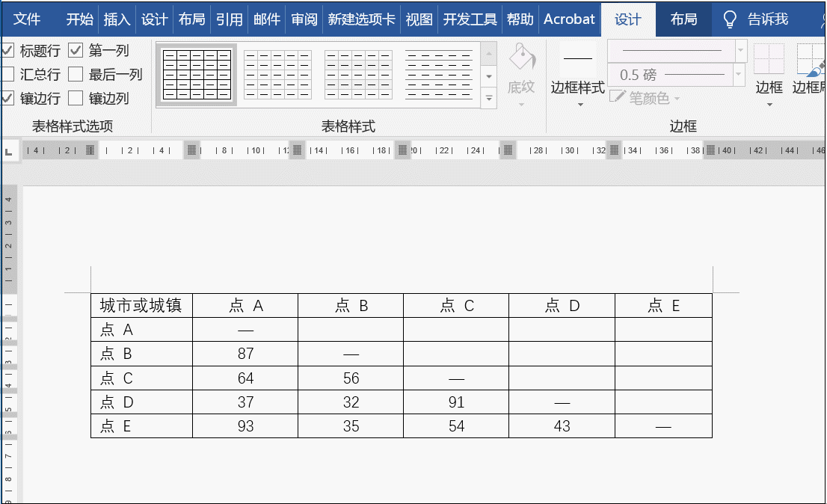This screenshot has width=827, height=504.
Task: Click the 边框 borders grid icon
Action: [x=769, y=59]
